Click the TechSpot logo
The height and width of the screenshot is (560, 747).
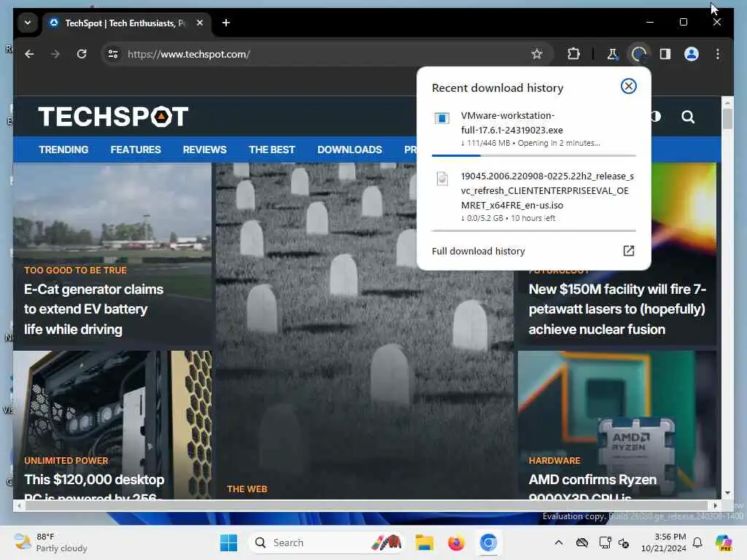click(113, 117)
